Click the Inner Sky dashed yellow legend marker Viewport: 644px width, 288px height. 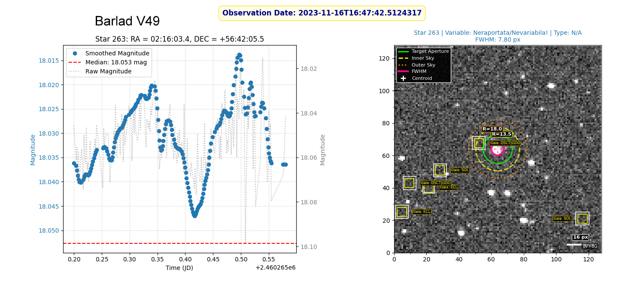[403, 58]
